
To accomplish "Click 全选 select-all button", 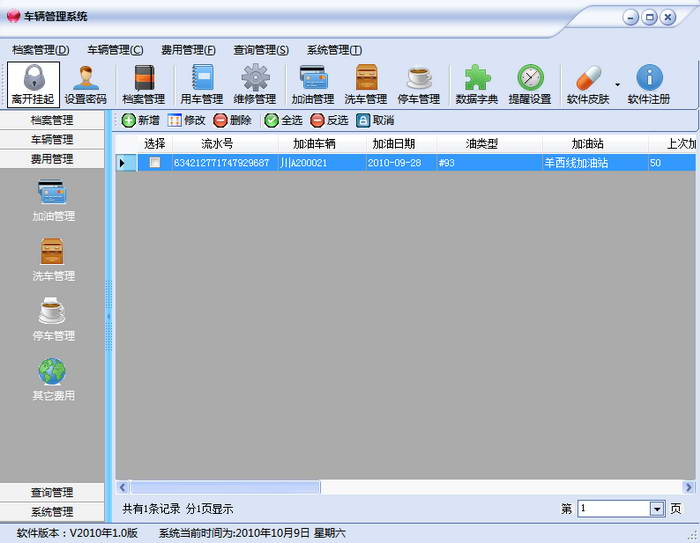I will click(x=283, y=120).
